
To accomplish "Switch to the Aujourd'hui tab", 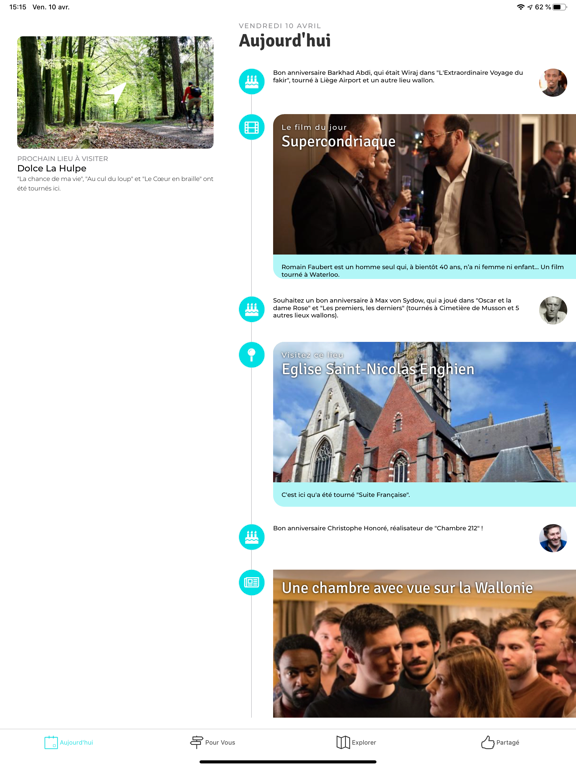I will [69, 743].
